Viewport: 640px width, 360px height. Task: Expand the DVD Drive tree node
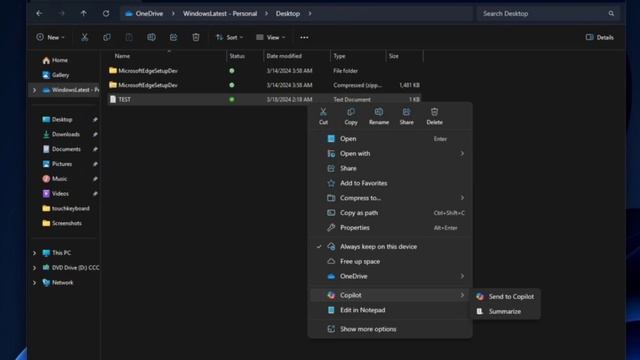[34, 268]
